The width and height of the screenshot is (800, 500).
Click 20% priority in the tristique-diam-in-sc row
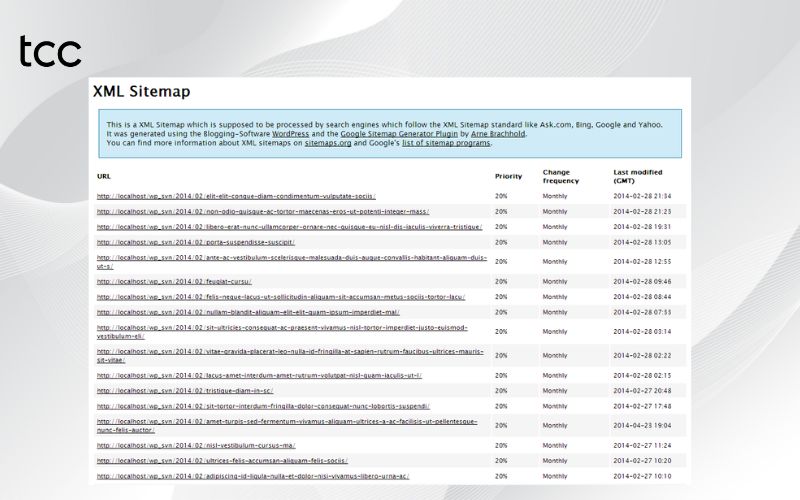pyautogui.click(x=501, y=390)
